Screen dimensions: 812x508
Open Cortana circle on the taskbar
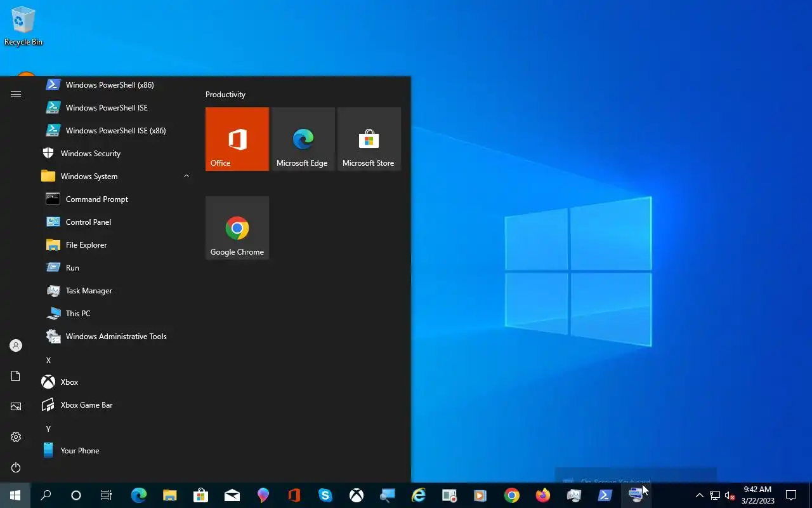(x=76, y=495)
